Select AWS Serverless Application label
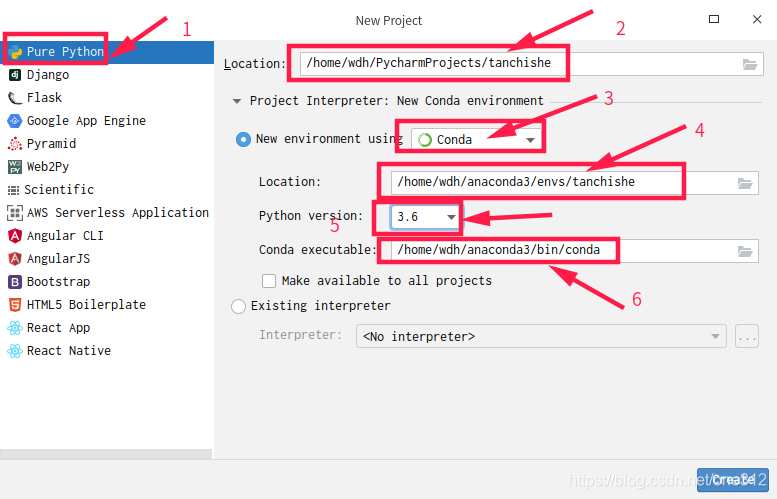Viewport: 777px width, 499px height. tap(118, 213)
